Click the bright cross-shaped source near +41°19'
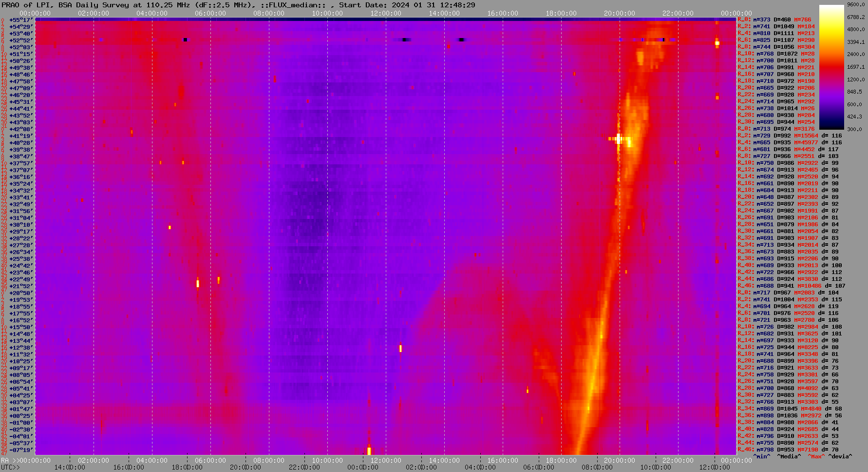 tap(619, 139)
